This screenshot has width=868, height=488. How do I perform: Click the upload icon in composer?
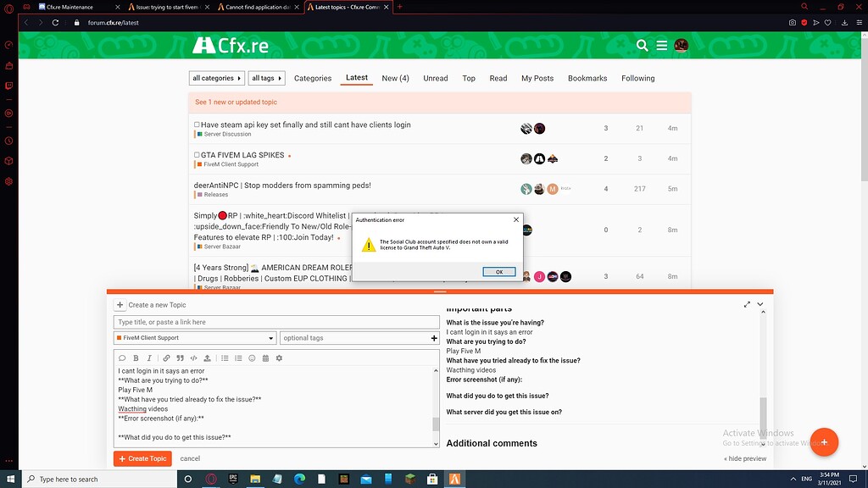click(207, 358)
